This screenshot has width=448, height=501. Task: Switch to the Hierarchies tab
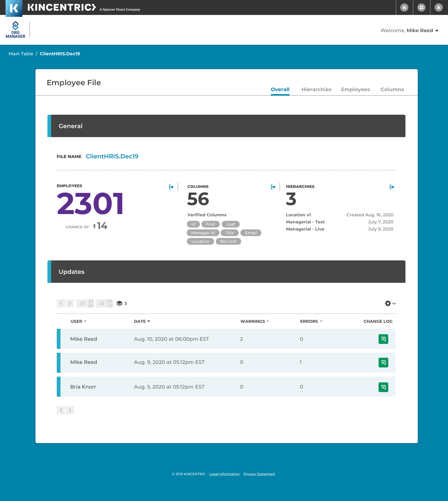point(316,89)
